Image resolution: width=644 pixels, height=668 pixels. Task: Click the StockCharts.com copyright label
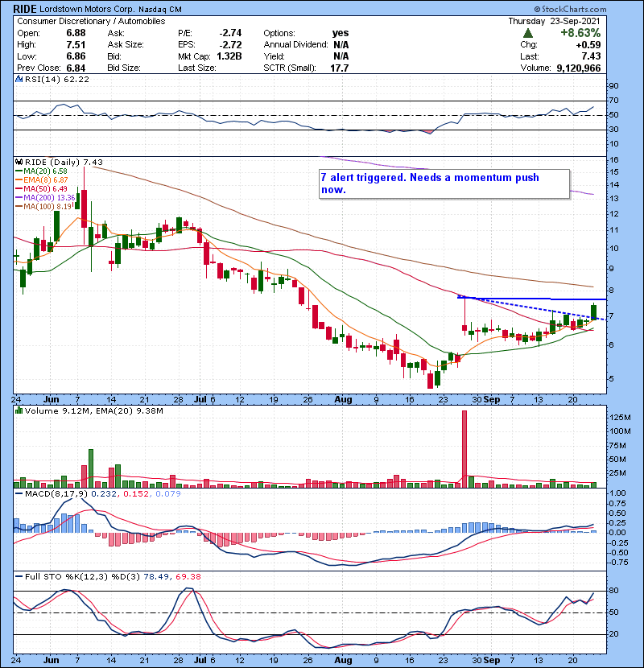point(570,9)
